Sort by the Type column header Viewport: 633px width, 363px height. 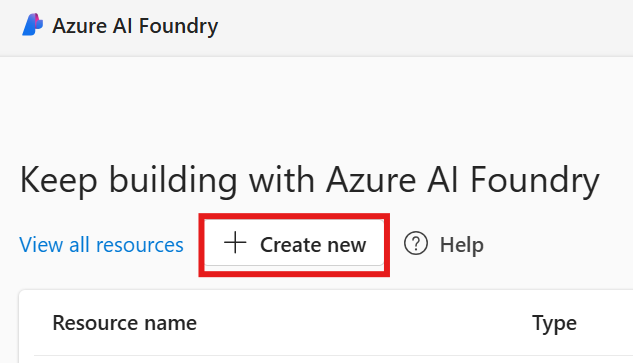[x=554, y=324]
